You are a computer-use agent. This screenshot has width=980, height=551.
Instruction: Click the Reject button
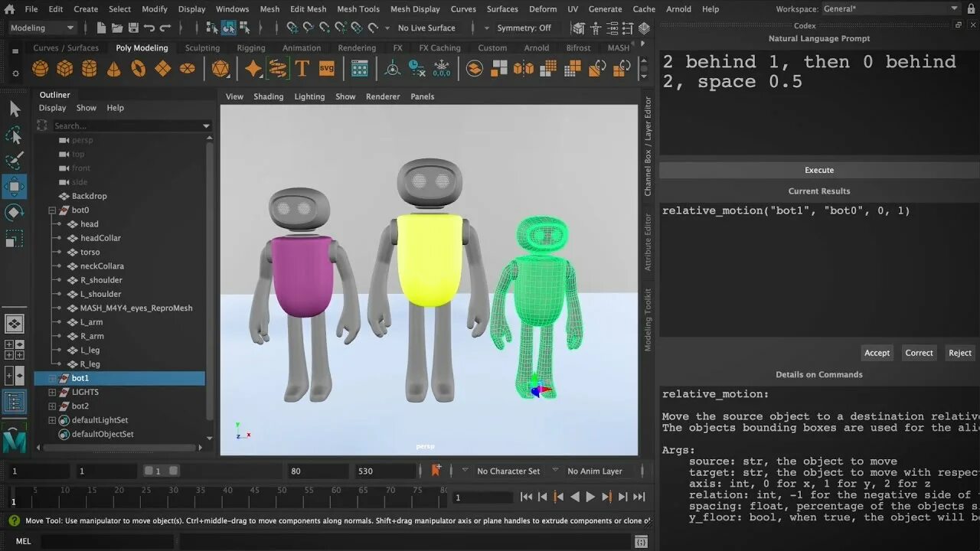click(960, 353)
